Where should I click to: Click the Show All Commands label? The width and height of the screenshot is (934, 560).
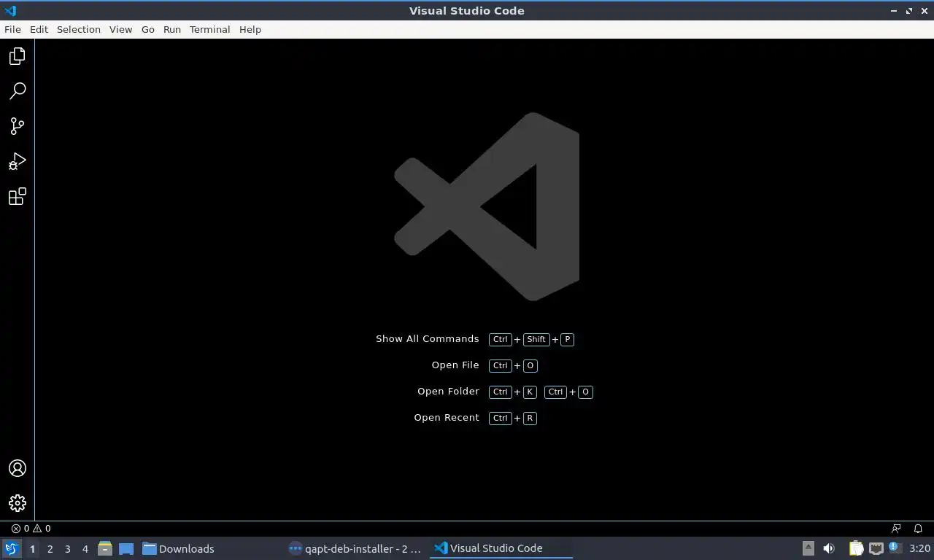coord(428,339)
